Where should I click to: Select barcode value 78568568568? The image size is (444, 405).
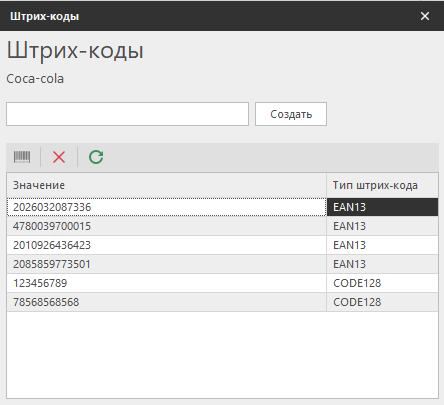166,302
